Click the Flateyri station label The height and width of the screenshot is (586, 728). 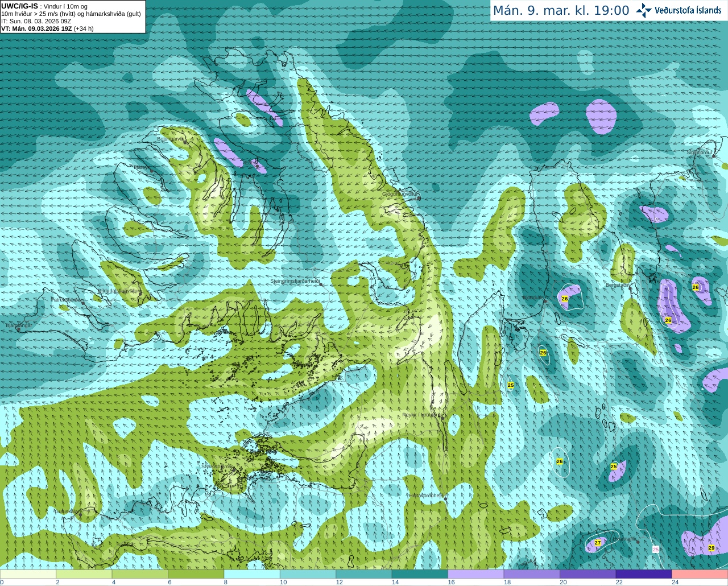(142, 167)
